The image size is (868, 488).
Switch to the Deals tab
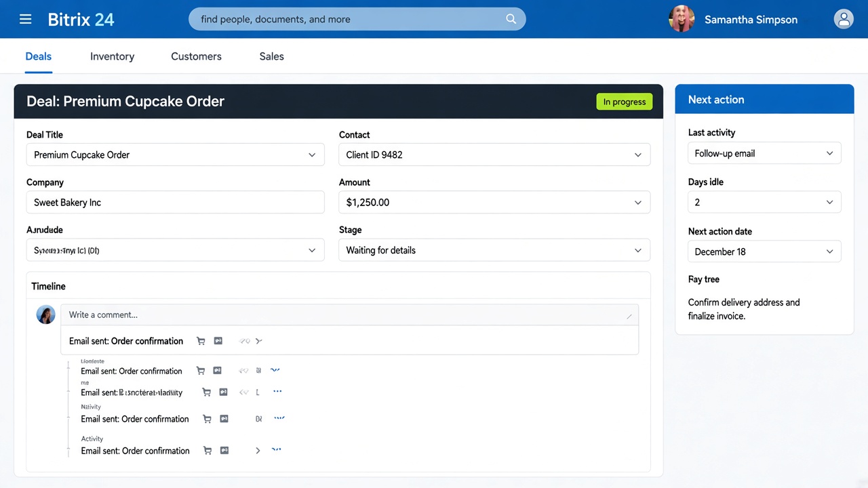39,56
